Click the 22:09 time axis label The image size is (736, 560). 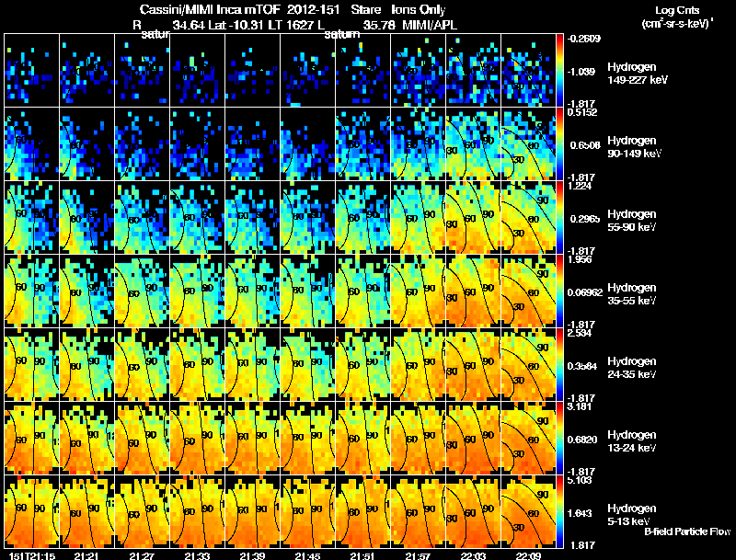coord(528,555)
